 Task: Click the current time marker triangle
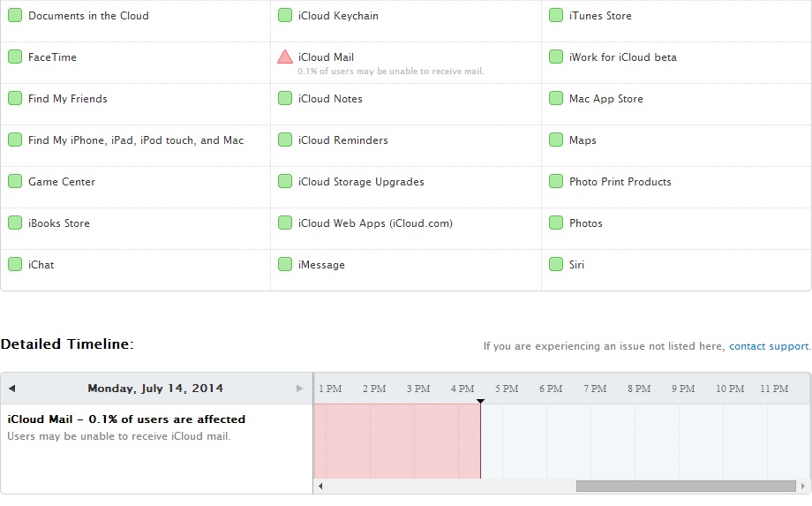point(480,402)
